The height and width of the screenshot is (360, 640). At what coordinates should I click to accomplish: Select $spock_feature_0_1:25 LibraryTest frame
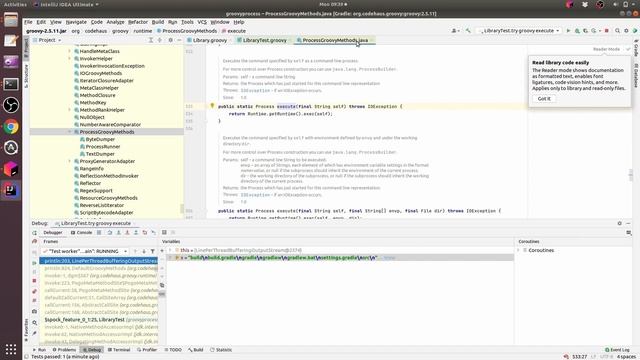point(98,320)
